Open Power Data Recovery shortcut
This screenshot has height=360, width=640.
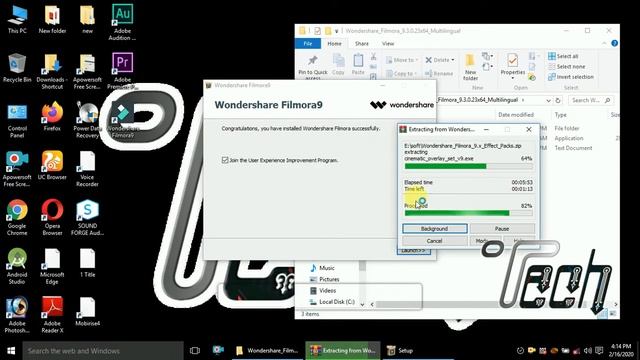pos(87,120)
